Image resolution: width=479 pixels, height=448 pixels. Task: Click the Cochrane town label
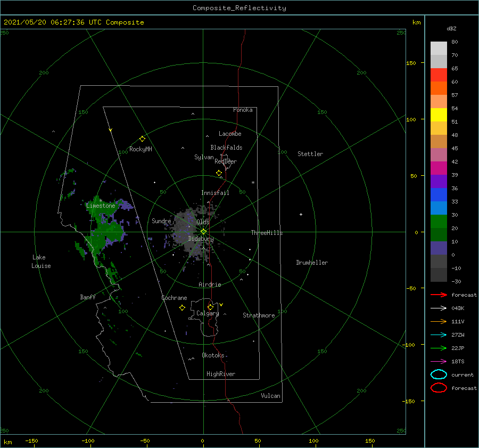(174, 298)
